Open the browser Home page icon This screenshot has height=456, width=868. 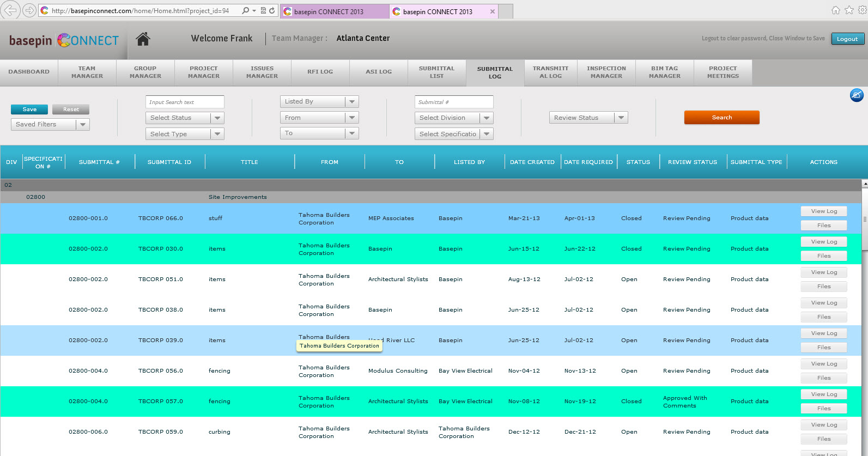click(836, 10)
